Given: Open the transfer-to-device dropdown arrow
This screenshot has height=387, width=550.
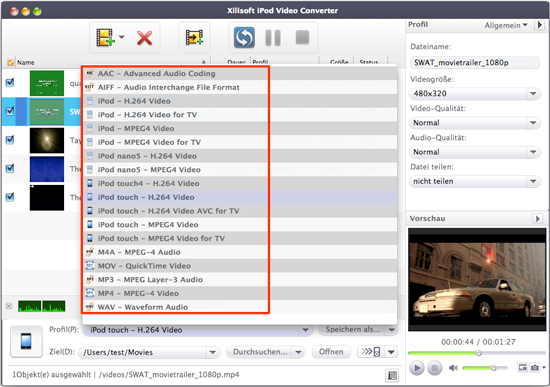Looking at the screenshot, I should pos(391,352).
